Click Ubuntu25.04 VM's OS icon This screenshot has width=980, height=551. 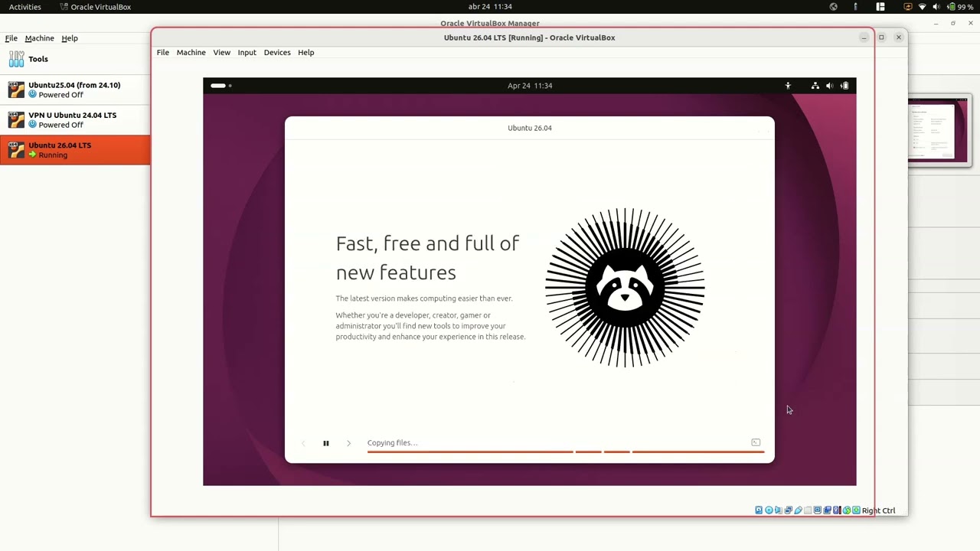[x=16, y=90]
